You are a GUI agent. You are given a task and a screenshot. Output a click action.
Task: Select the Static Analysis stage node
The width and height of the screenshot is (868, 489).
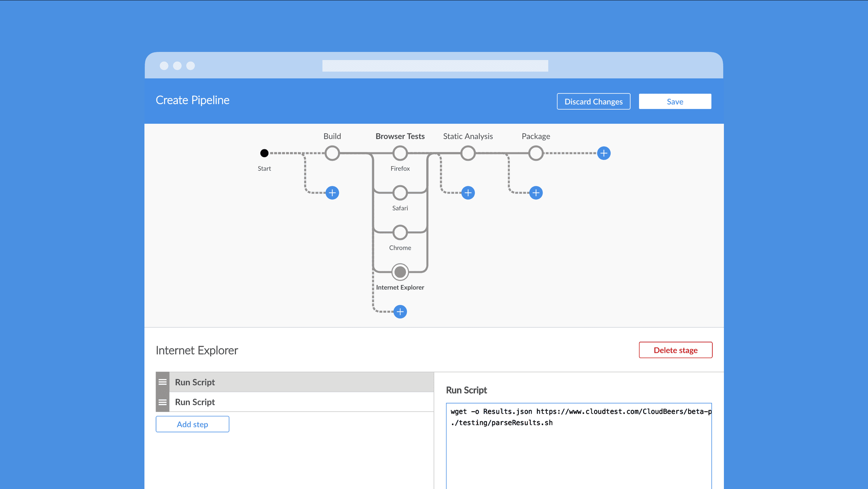coord(468,153)
